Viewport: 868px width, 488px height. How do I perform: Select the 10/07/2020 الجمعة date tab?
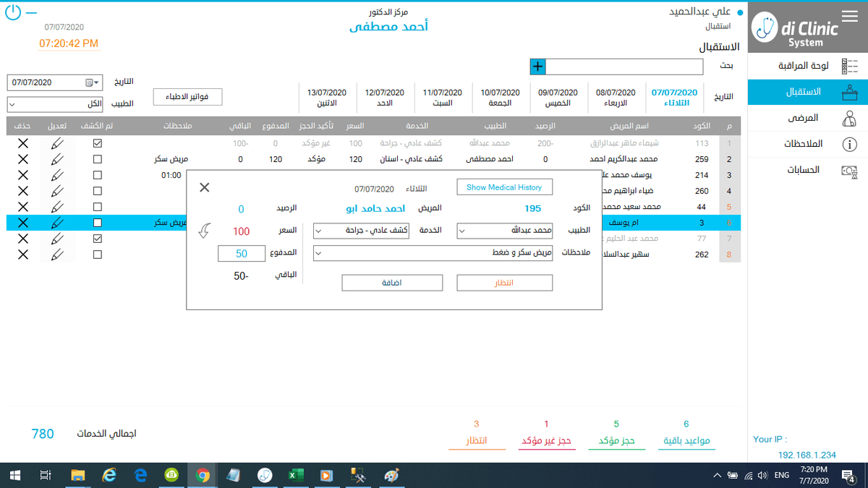click(x=501, y=98)
